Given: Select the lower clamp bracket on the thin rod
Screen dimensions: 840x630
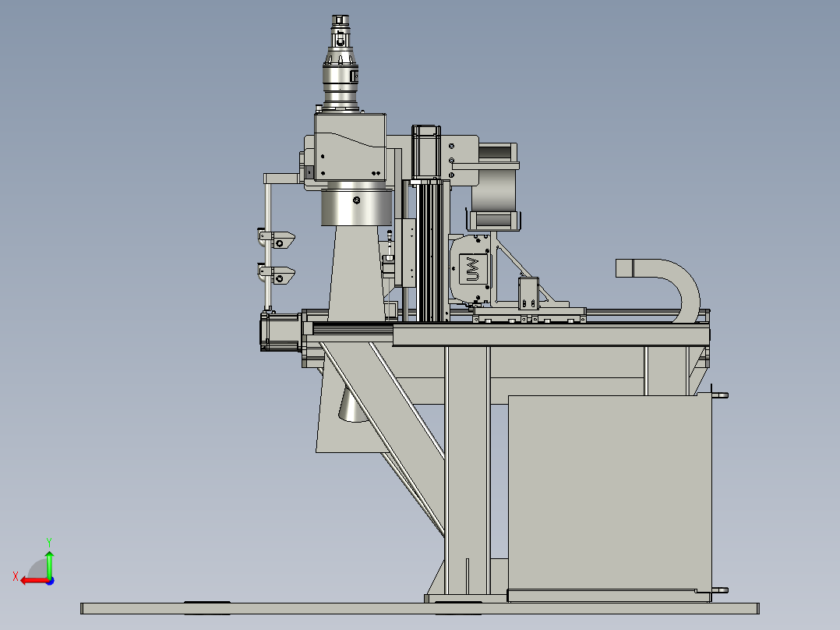Looking at the screenshot, I should point(277,275).
